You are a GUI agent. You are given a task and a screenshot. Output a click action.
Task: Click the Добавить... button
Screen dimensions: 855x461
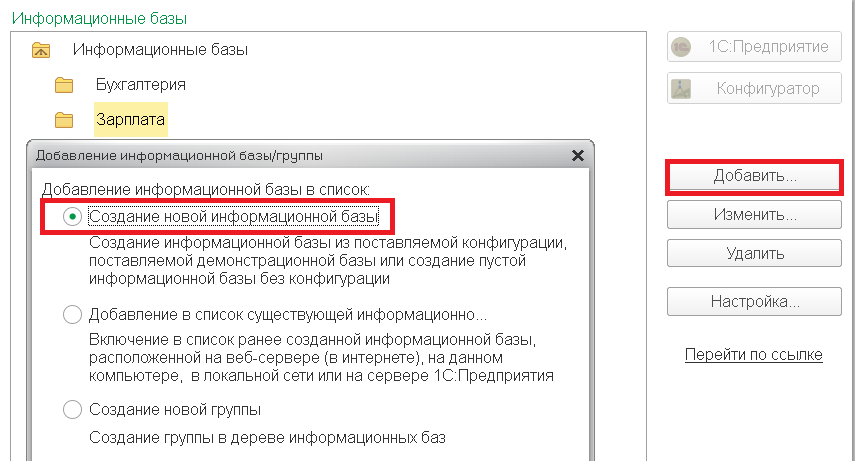pyautogui.click(x=755, y=176)
